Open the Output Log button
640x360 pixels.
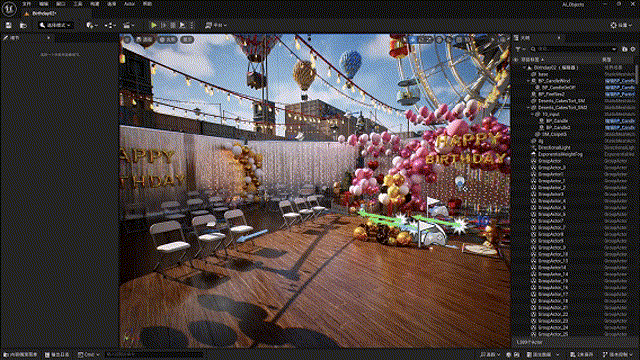tap(57, 355)
